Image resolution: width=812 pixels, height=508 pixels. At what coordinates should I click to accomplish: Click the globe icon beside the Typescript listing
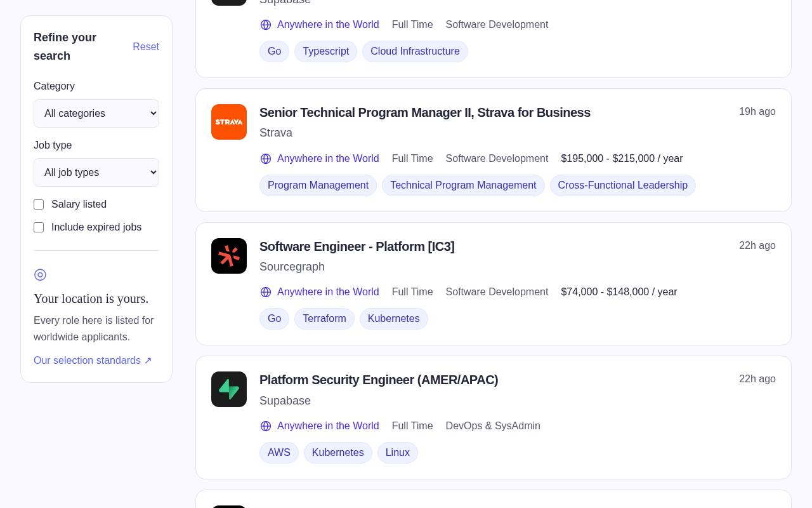click(266, 25)
